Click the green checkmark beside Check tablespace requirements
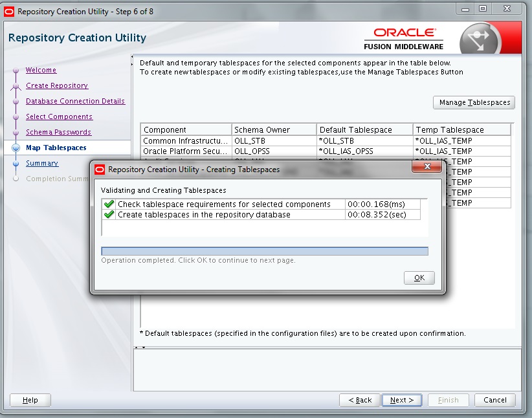 [x=109, y=204]
